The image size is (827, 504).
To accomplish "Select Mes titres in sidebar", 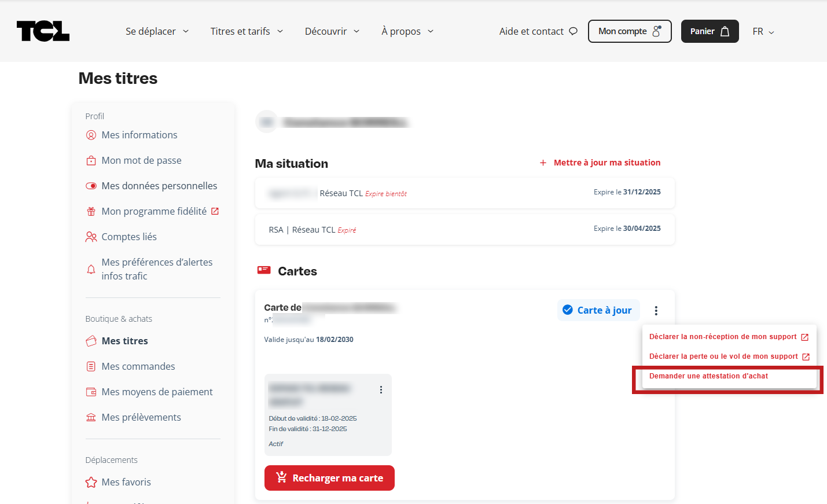I will click(x=124, y=341).
